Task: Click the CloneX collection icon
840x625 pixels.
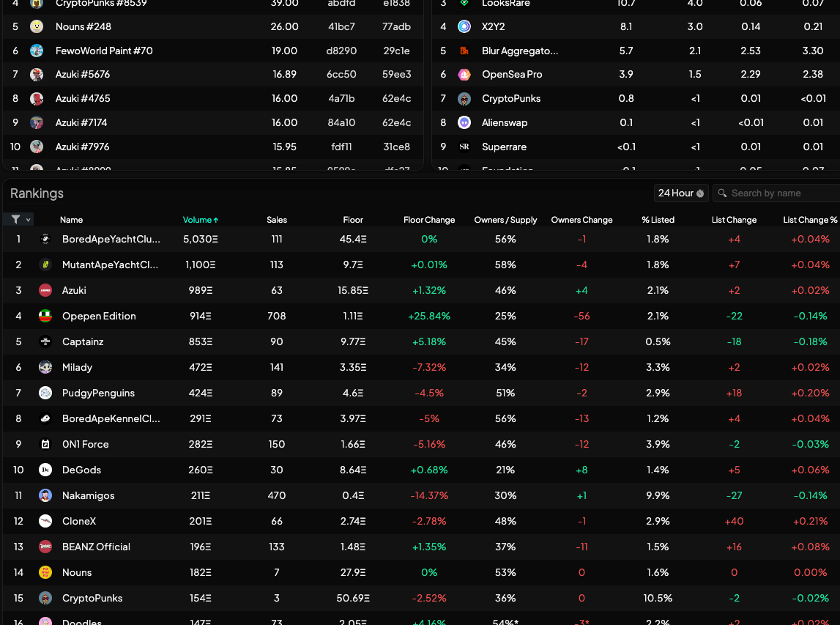Action: tap(45, 521)
